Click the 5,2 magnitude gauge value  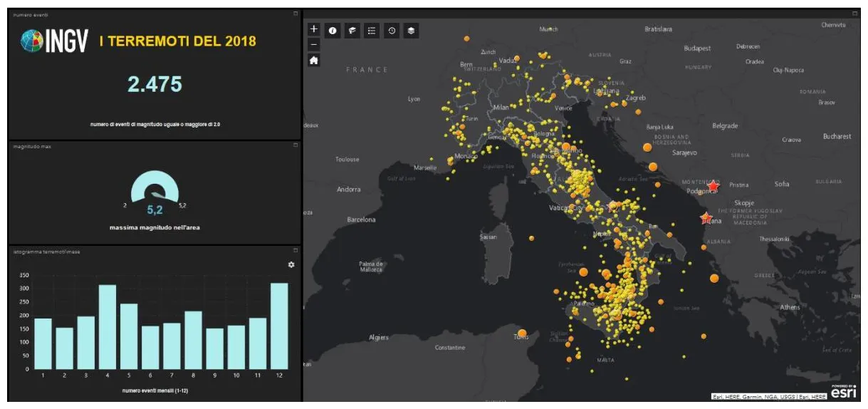pyautogui.click(x=155, y=210)
